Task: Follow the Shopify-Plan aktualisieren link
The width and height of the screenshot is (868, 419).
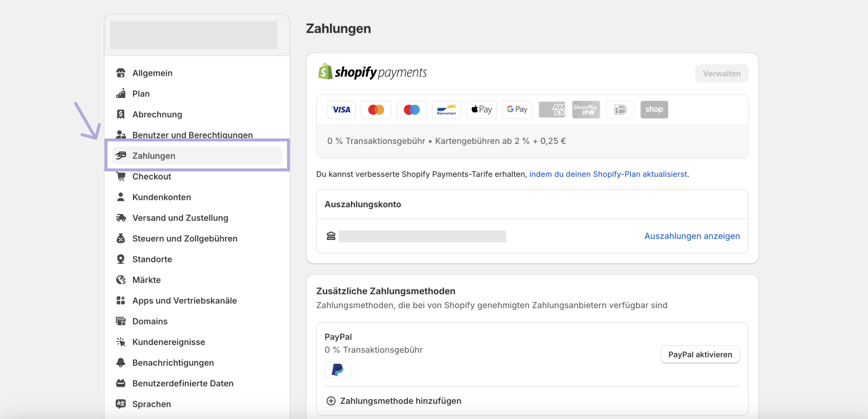Action: click(608, 174)
